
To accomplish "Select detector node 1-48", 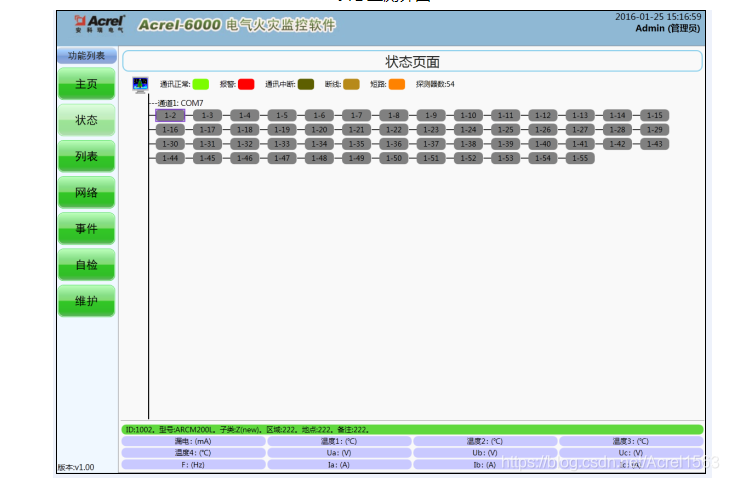I will click(x=319, y=158).
